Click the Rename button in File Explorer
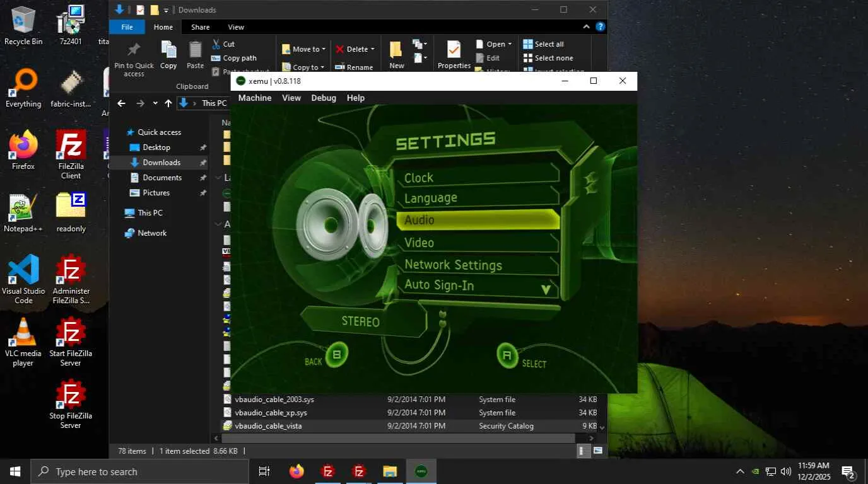The height and width of the screenshot is (484, 868). [355, 67]
